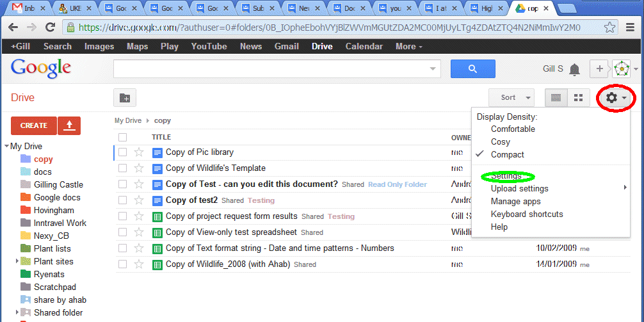Check box for Copy of project request form results

[122, 216]
